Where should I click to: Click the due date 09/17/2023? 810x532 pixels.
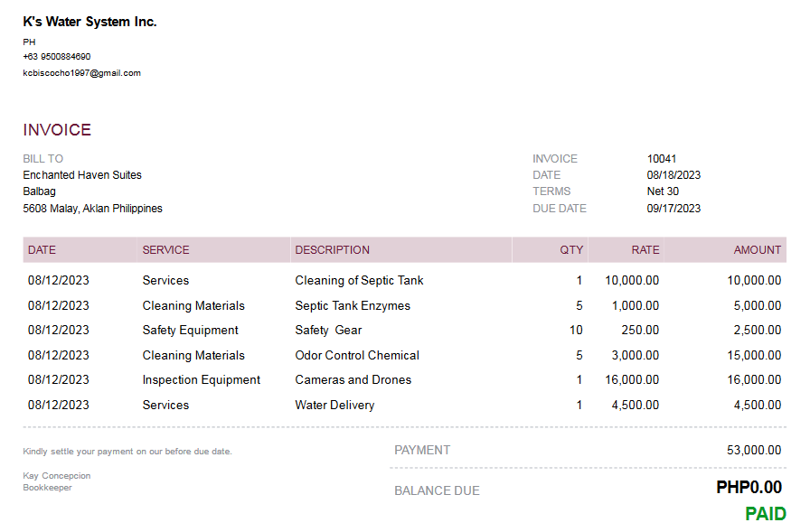(x=673, y=209)
